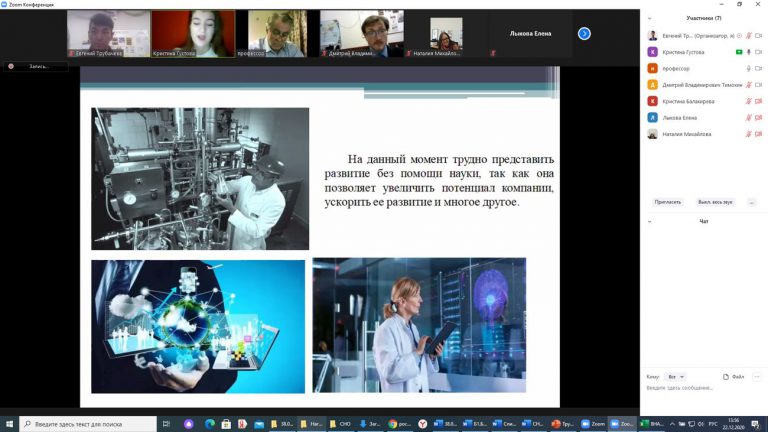Viewport: 768px width, 432px height.
Task: Open more options beside mute-all button
Action: click(751, 202)
